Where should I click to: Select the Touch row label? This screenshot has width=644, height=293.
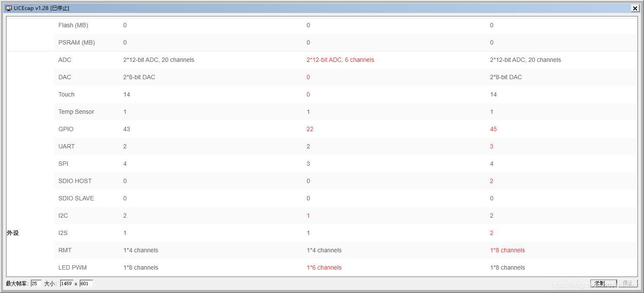(x=67, y=94)
